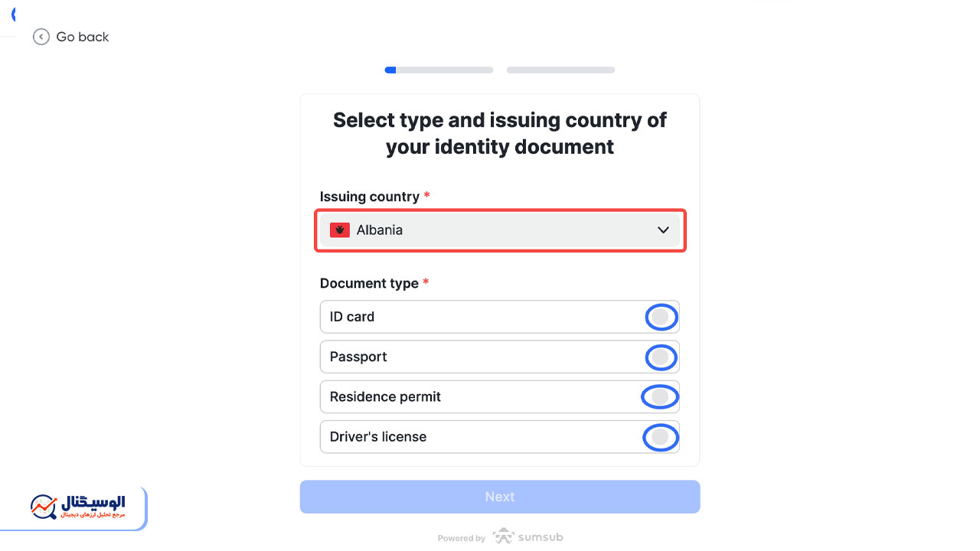This screenshot has height=551, width=980.
Task: Click the second progress step bar
Action: [560, 70]
